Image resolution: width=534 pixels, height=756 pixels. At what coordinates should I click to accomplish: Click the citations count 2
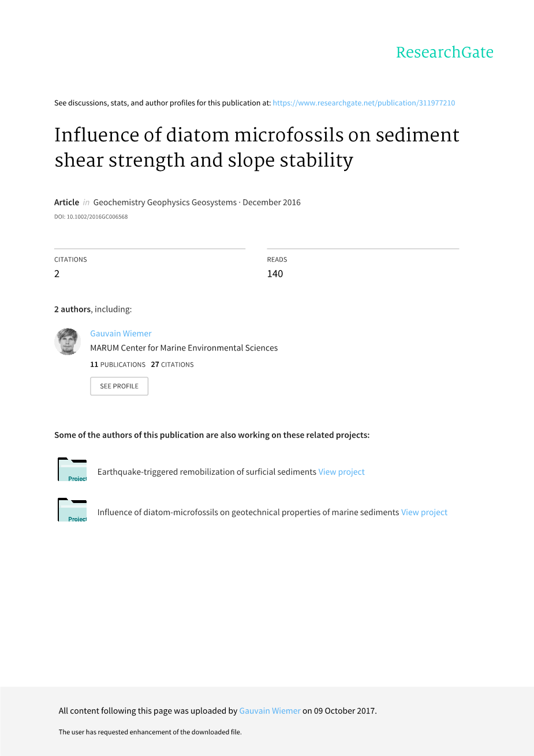(57, 274)
